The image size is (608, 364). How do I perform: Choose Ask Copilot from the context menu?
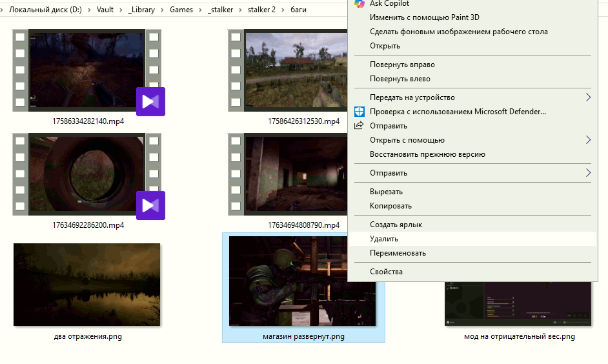click(472, 3)
